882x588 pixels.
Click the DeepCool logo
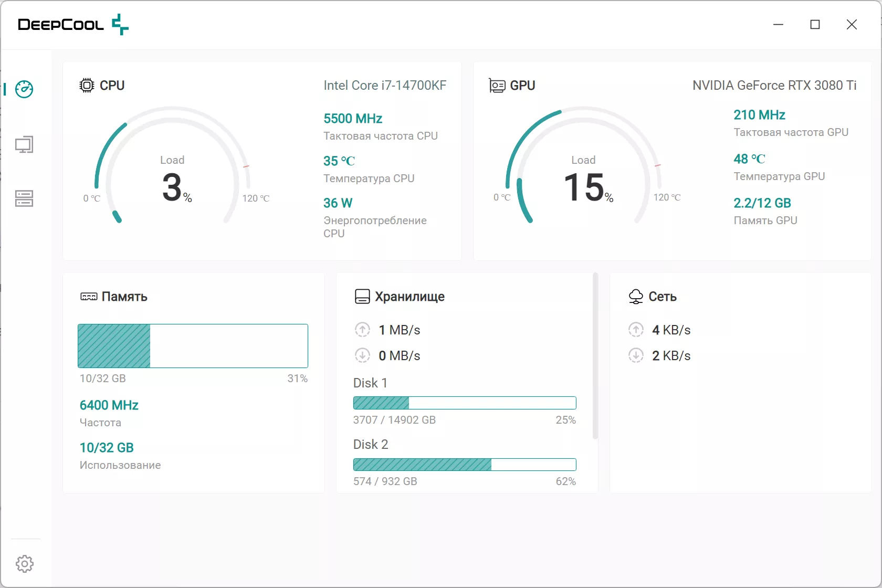click(x=73, y=25)
